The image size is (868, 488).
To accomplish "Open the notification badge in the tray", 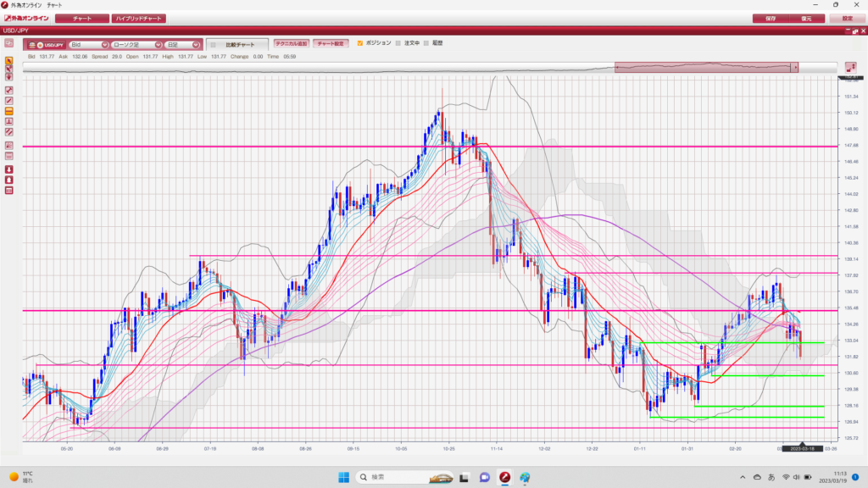I will tap(855, 477).
